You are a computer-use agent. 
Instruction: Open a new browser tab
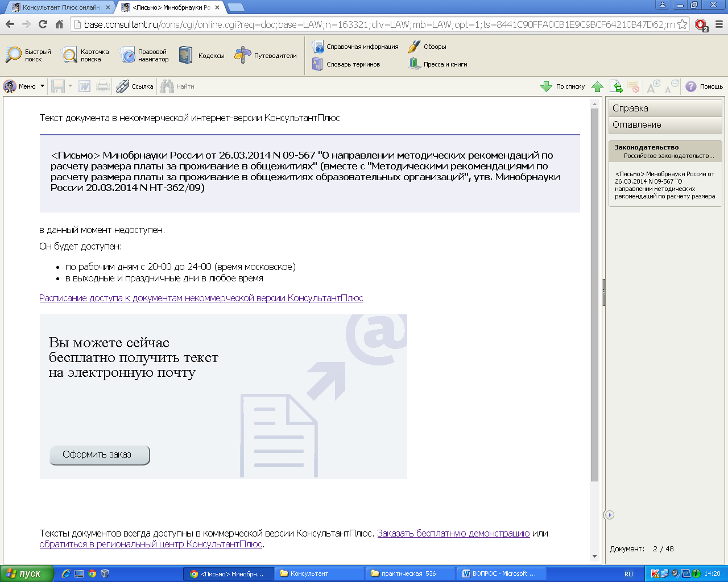pos(235,7)
